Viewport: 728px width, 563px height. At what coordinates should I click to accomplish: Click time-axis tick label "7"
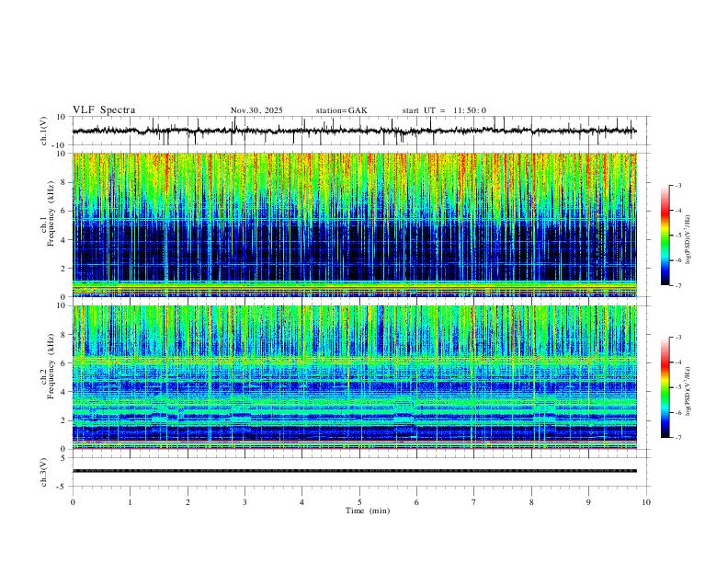coord(474,502)
